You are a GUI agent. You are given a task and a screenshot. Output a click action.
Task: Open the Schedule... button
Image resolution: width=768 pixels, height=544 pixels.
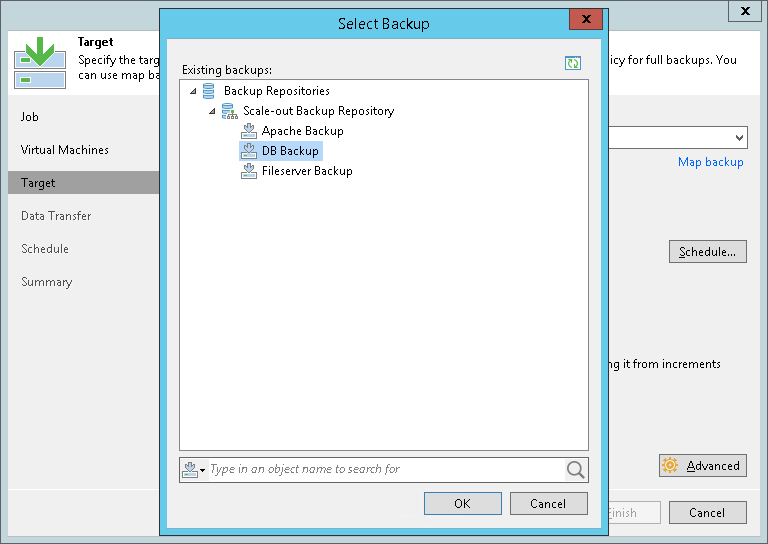[708, 252]
